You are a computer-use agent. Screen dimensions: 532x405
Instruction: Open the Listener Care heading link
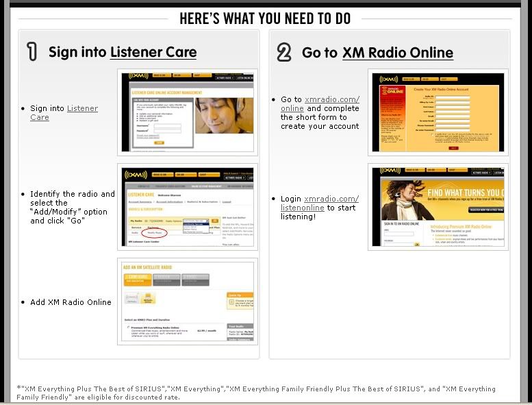[153, 52]
